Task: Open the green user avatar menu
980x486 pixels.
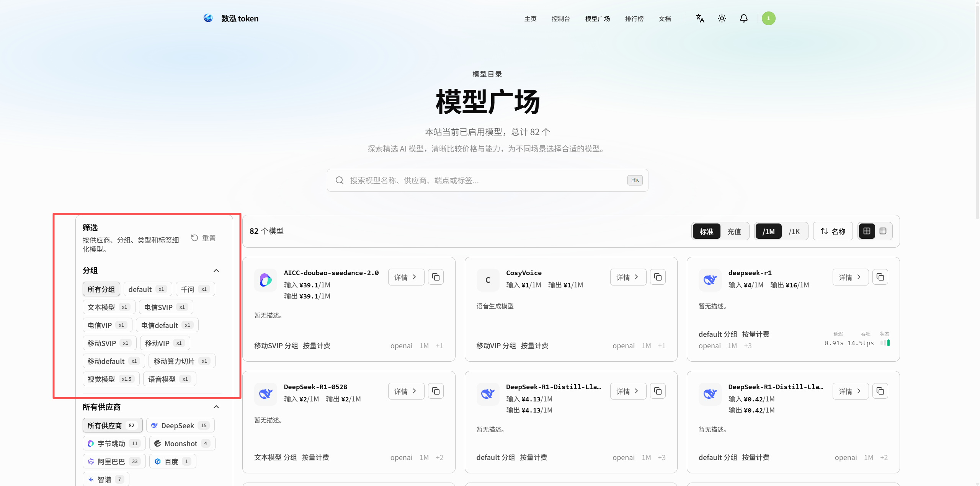Action: pyautogui.click(x=768, y=18)
